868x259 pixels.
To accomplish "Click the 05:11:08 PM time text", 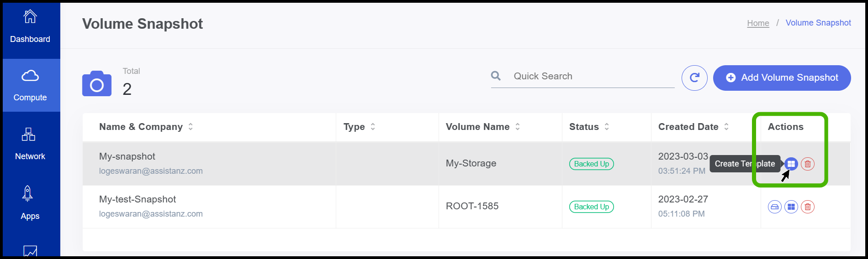I will click(x=681, y=214).
